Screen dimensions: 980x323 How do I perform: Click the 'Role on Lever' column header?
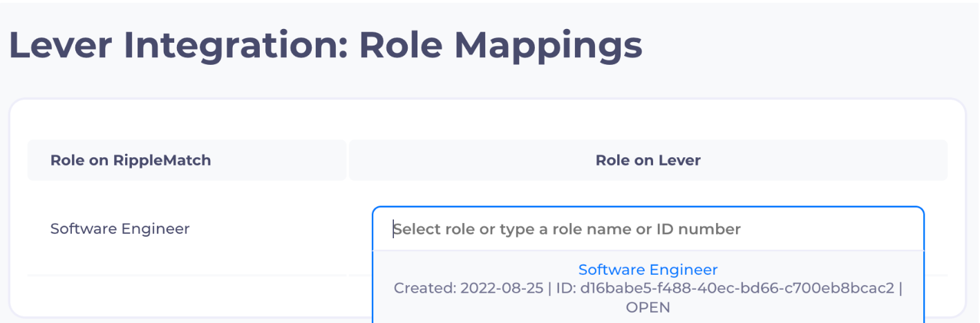(648, 160)
